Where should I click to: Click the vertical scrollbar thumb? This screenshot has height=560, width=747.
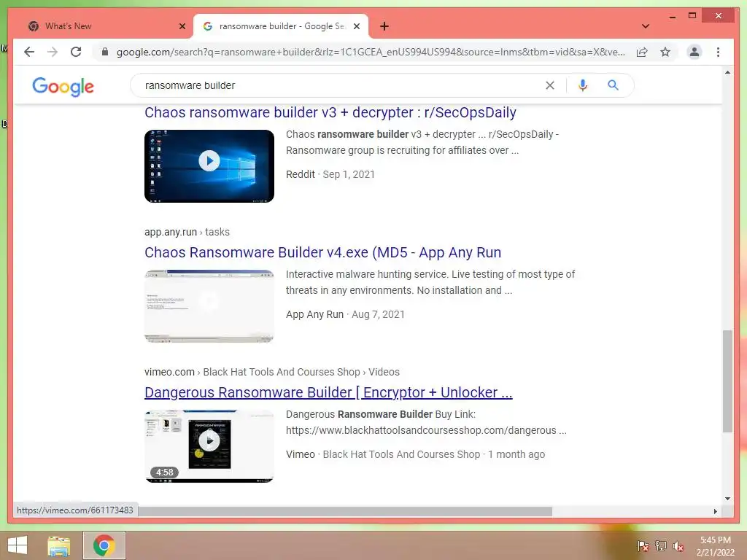tap(727, 381)
